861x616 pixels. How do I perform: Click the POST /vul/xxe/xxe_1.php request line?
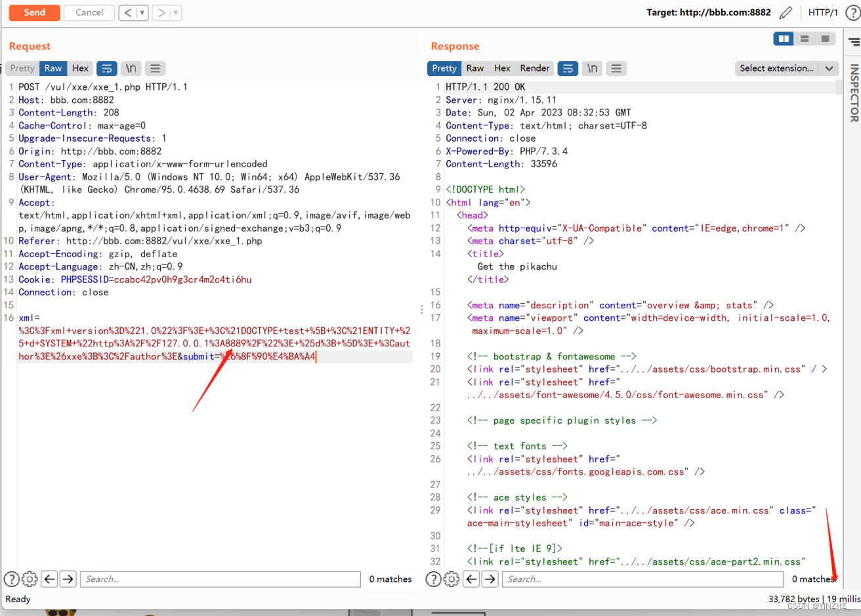[103, 87]
